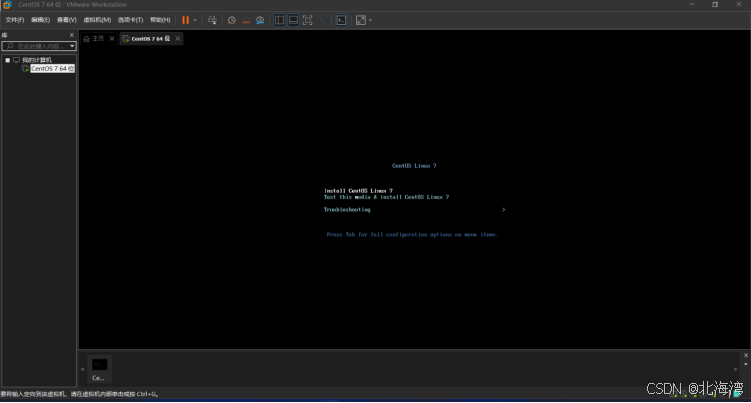Pause the running virtual machine

pos(185,20)
